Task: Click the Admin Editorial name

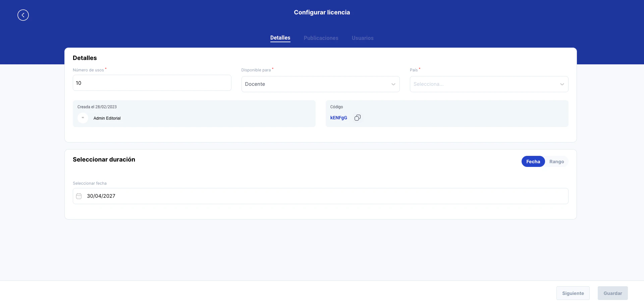Action: pos(107,118)
